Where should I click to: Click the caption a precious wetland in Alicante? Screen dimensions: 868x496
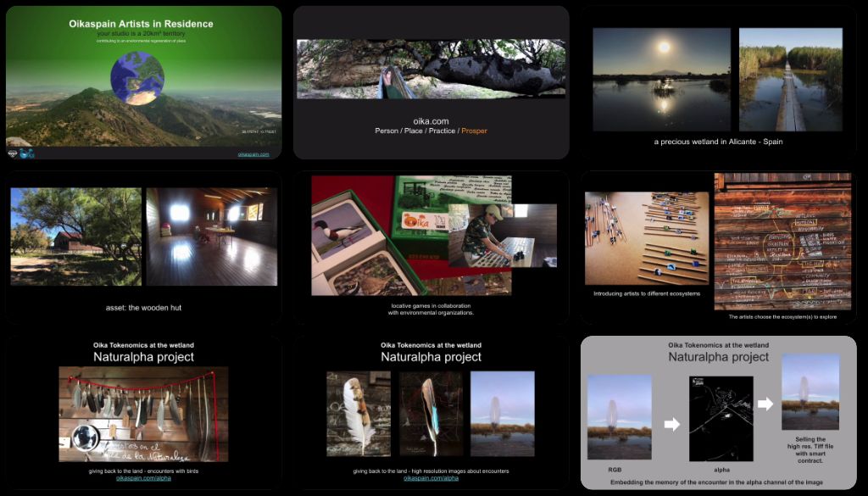(x=718, y=142)
